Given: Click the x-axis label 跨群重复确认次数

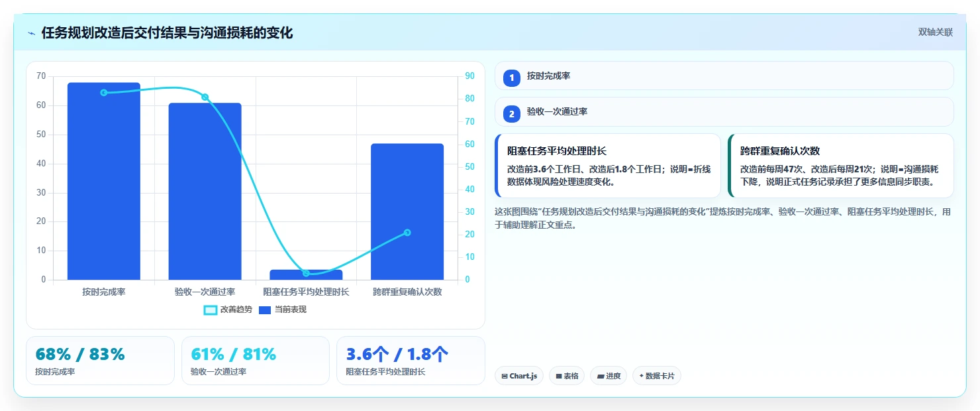Looking at the screenshot, I should (407, 292).
